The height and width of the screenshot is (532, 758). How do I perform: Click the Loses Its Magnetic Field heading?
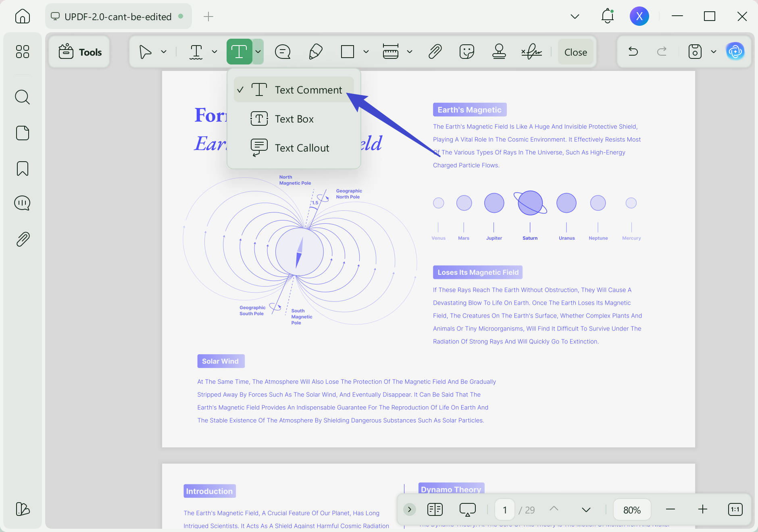pos(478,272)
